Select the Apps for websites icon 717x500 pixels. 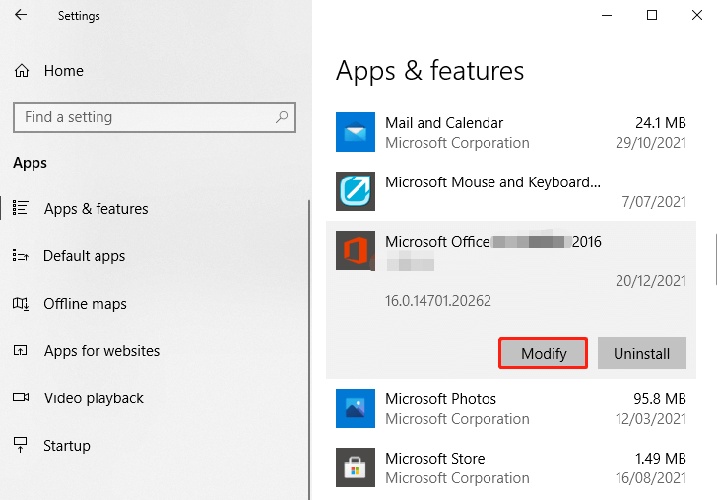(x=21, y=351)
